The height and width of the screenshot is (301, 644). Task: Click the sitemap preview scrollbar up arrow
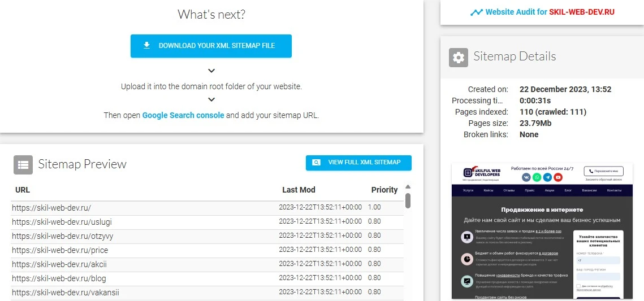point(408,187)
